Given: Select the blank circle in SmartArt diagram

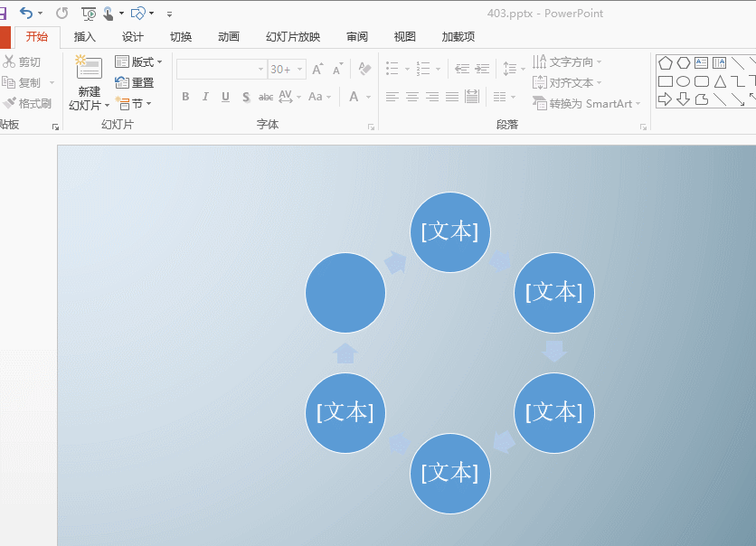Looking at the screenshot, I should click(x=345, y=293).
